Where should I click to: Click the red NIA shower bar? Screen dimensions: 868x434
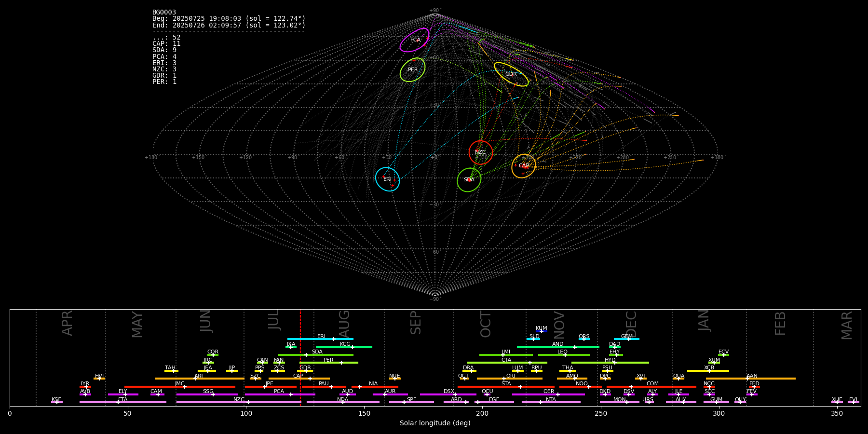[375, 386]
